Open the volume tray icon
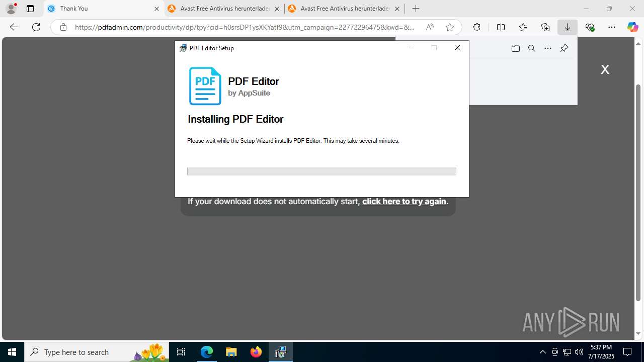 click(579, 352)
